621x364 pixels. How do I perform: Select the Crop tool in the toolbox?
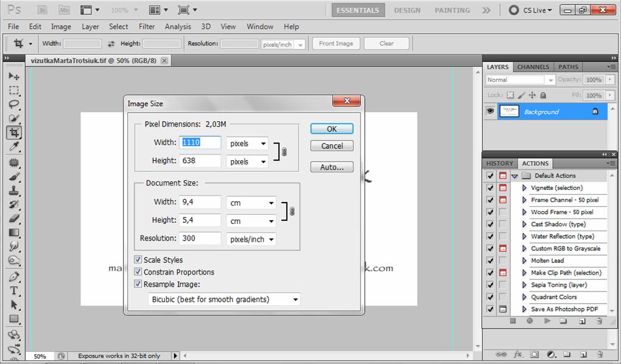[14, 133]
